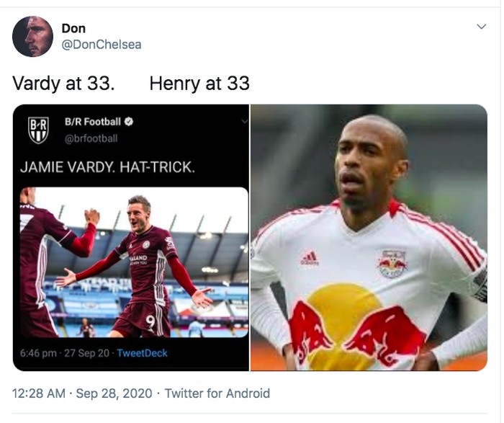Viewport: 504px width, 423px height.
Task: Click the 12:28 AM Sep 28, 2020 timestamp
Action: click(82, 393)
